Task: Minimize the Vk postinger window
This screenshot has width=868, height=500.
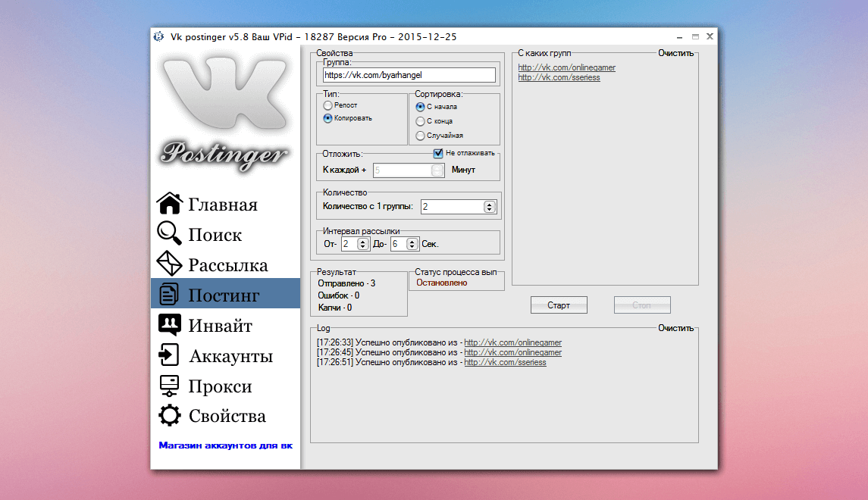Action: click(680, 37)
